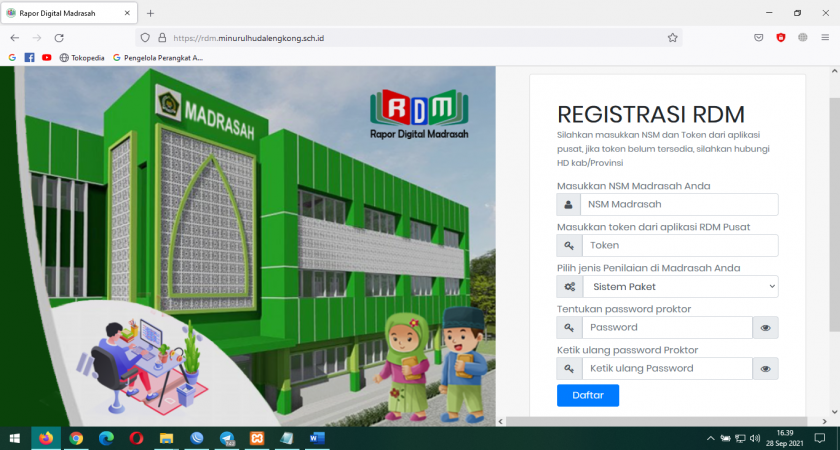Click the NSM Madrasah input field
840x450 pixels.
click(x=679, y=204)
